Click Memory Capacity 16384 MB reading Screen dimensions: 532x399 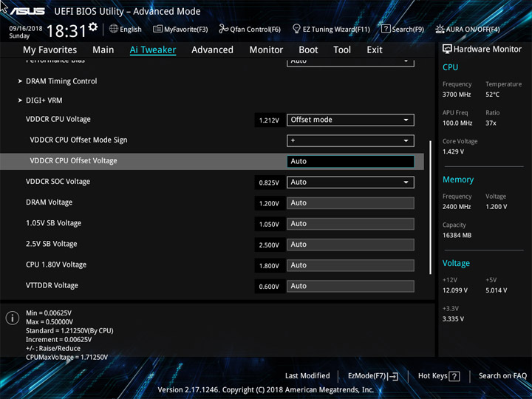point(457,236)
